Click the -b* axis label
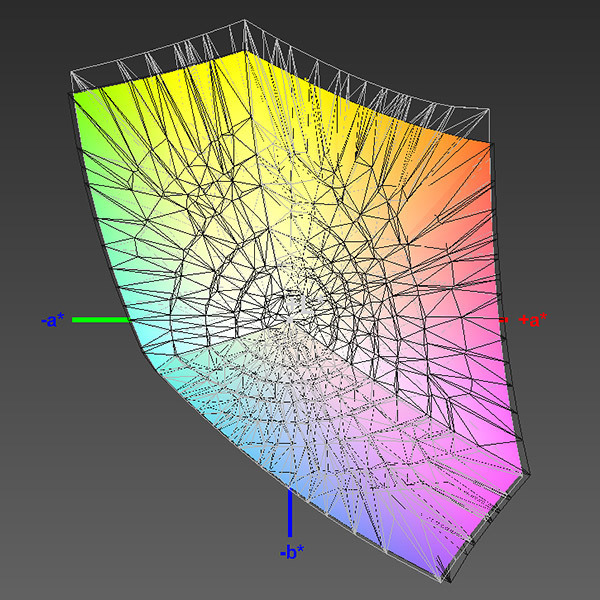Viewport: 600px width, 600px height. click(292, 552)
